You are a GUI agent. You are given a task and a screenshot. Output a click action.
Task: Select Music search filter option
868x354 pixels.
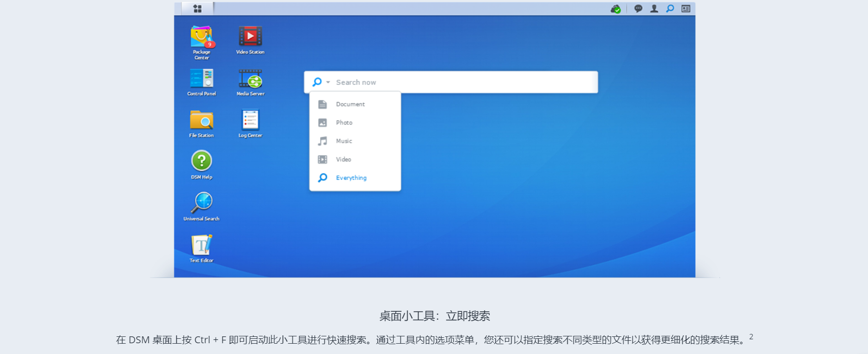344,141
